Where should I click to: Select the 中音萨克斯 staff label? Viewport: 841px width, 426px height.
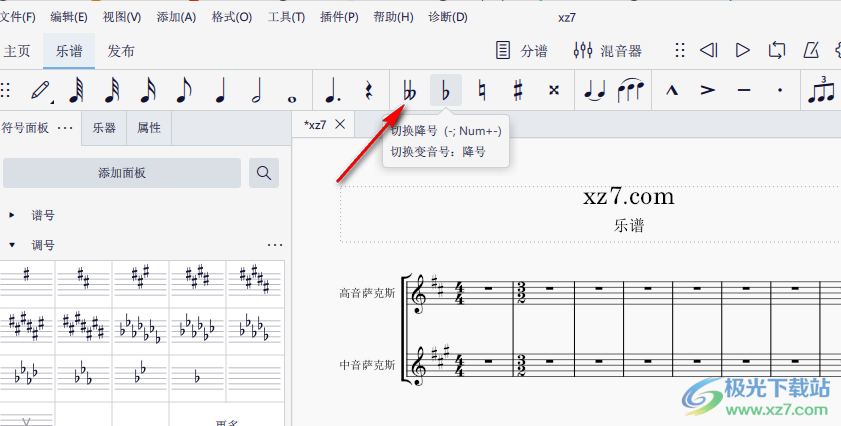367,365
